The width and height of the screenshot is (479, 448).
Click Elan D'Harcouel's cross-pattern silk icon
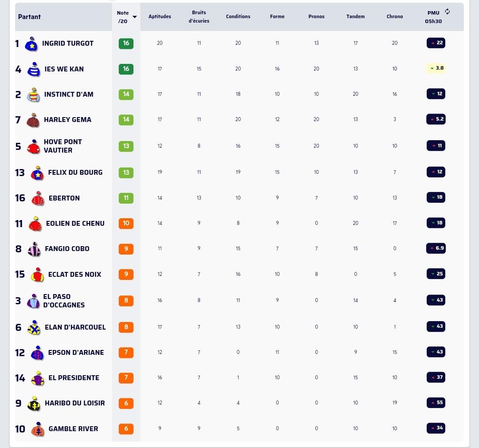34,328
